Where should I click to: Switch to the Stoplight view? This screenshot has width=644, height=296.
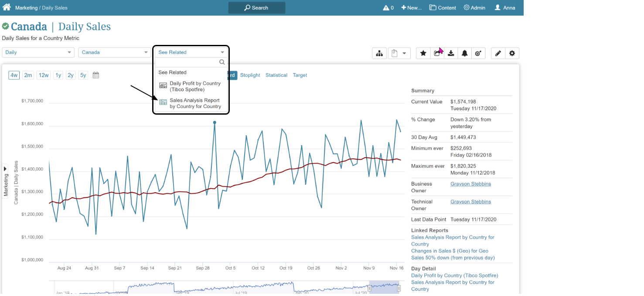(x=250, y=75)
